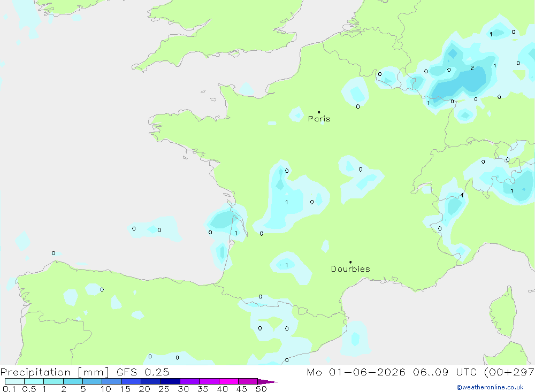
Task: Click the Paris city label
Action: coord(319,119)
